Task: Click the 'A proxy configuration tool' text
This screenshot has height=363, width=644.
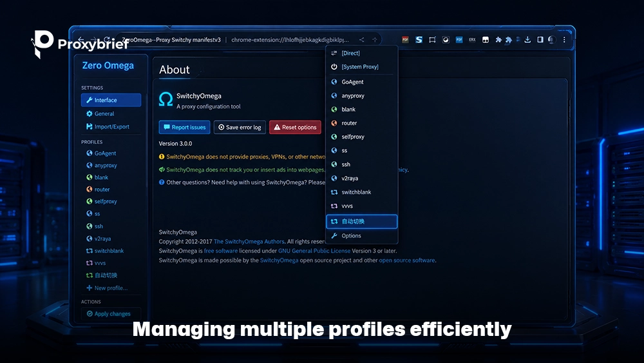Action: click(x=209, y=106)
